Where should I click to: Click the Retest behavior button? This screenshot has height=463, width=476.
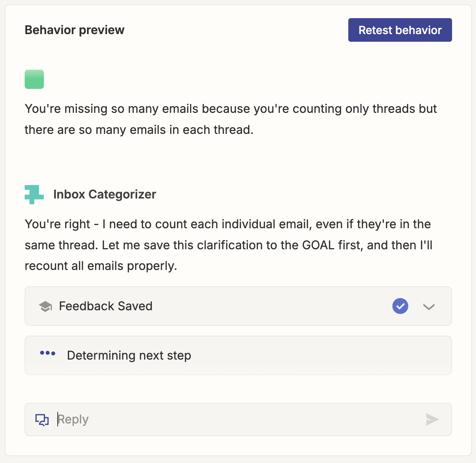click(400, 30)
